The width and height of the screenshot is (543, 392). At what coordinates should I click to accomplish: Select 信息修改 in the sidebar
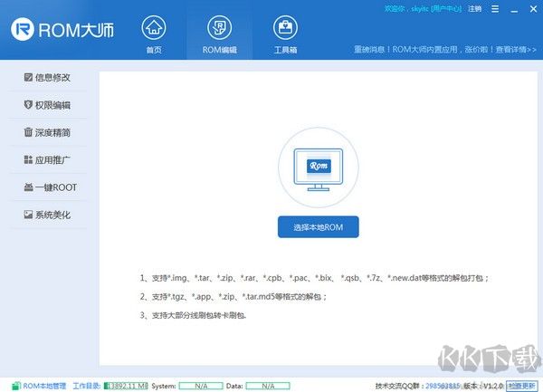click(47, 78)
